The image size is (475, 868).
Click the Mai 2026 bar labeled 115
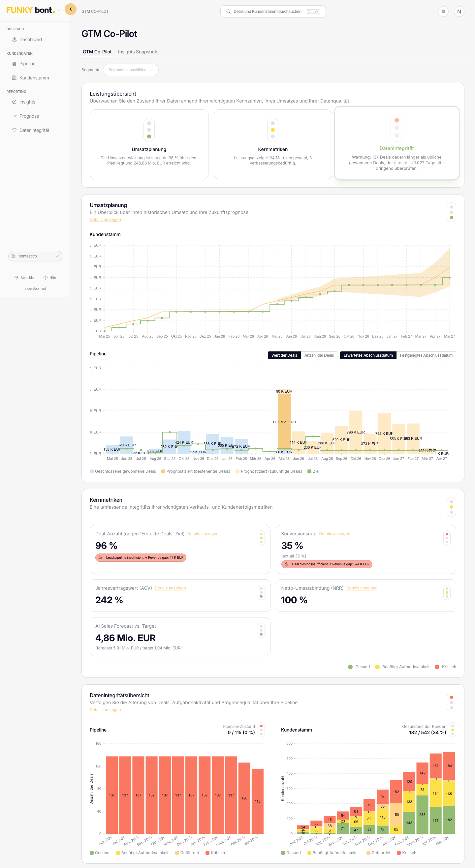click(x=258, y=801)
